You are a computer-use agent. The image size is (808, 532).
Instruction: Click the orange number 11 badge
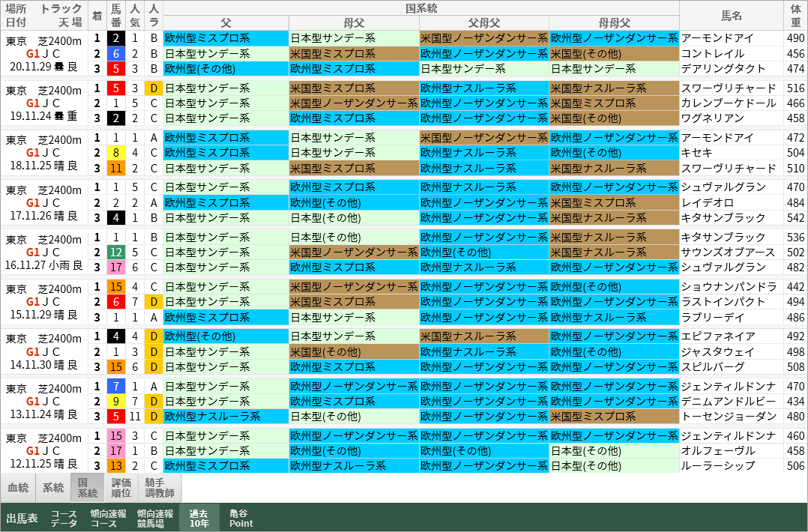click(x=116, y=168)
